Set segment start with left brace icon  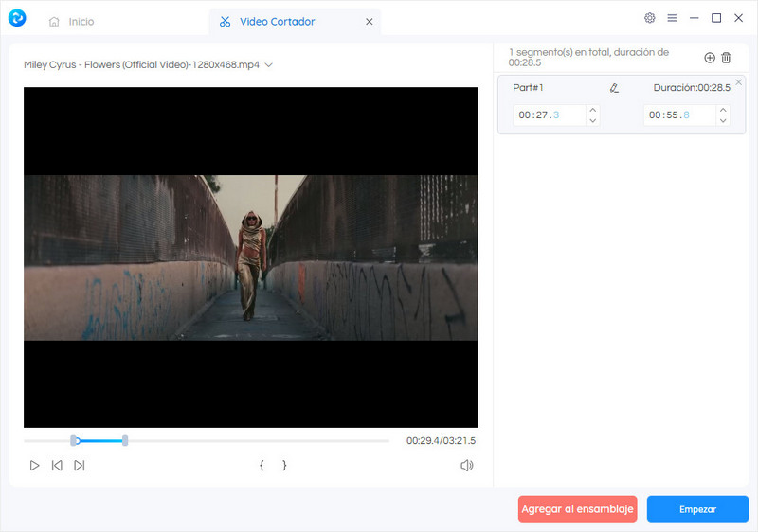pyautogui.click(x=262, y=466)
